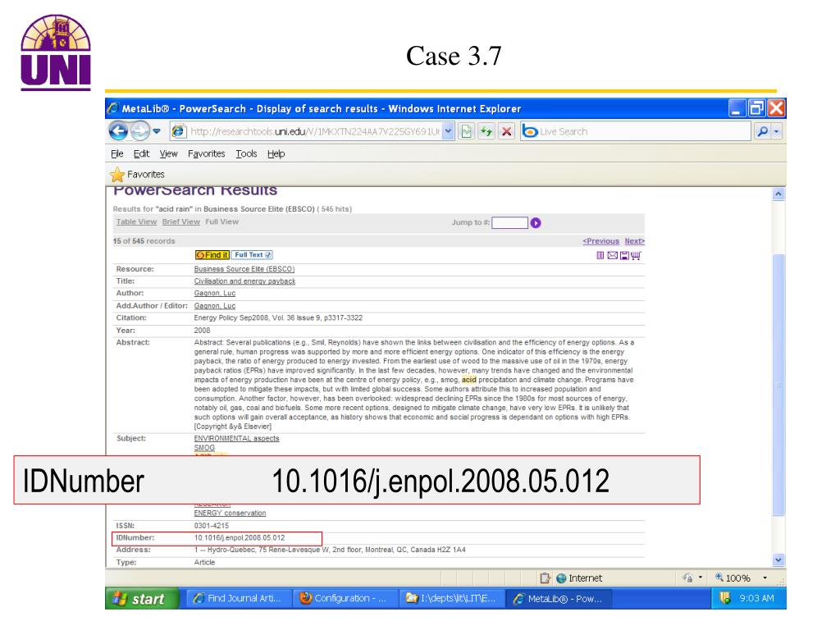Switch to Find Journal Arti... taskbar window
The height and width of the screenshot is (630, 840).
click(239, 598)
